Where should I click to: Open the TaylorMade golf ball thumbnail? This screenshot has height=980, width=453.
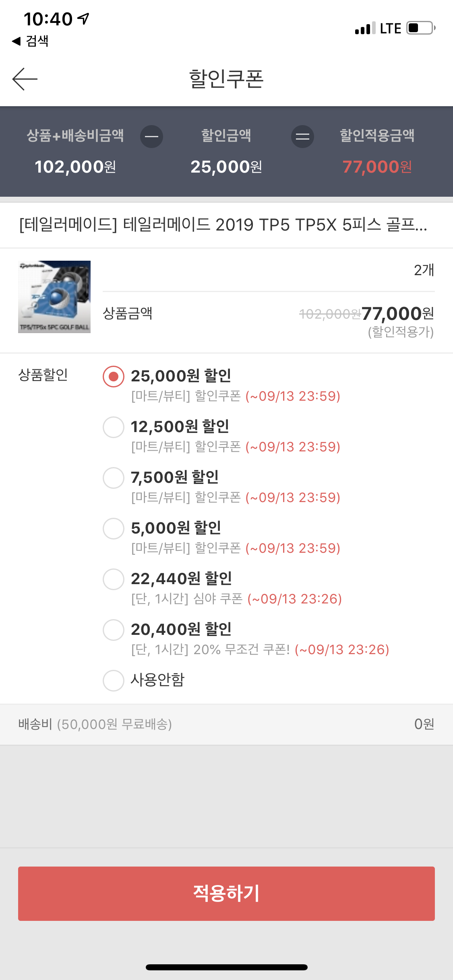tap(54, 297)
